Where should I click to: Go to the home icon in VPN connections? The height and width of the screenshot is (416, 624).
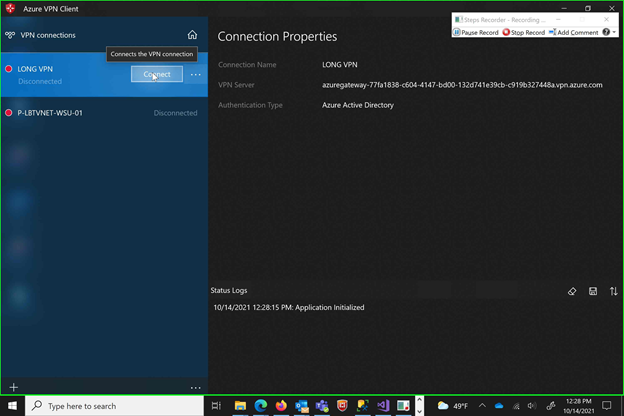click(192, 35)
